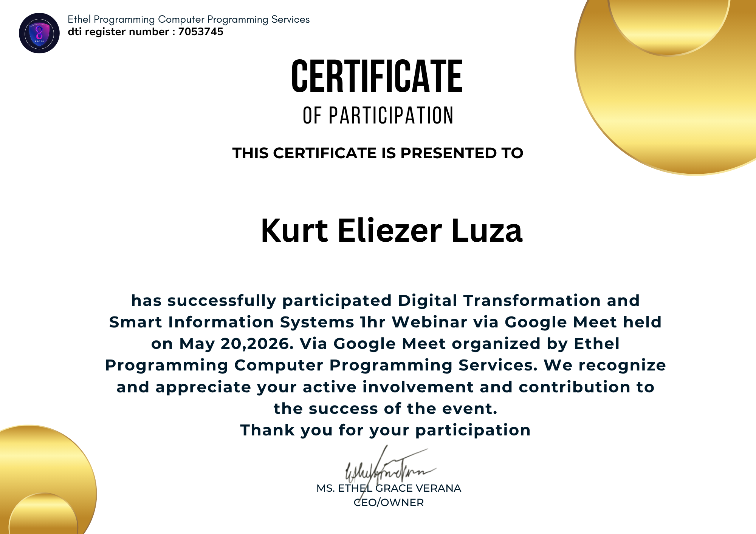Click signatory name 'MS. ETHEL GRACE VERANA'
The image size is (756, 534).
point(389,488)
